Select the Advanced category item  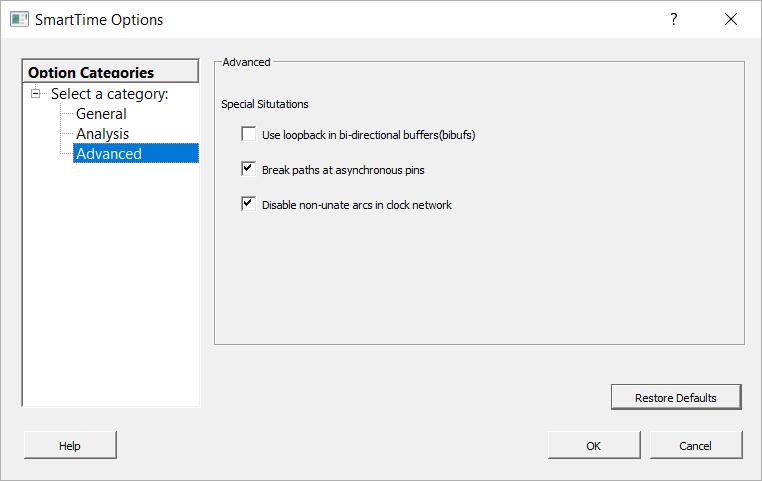[x=109, y=154]
